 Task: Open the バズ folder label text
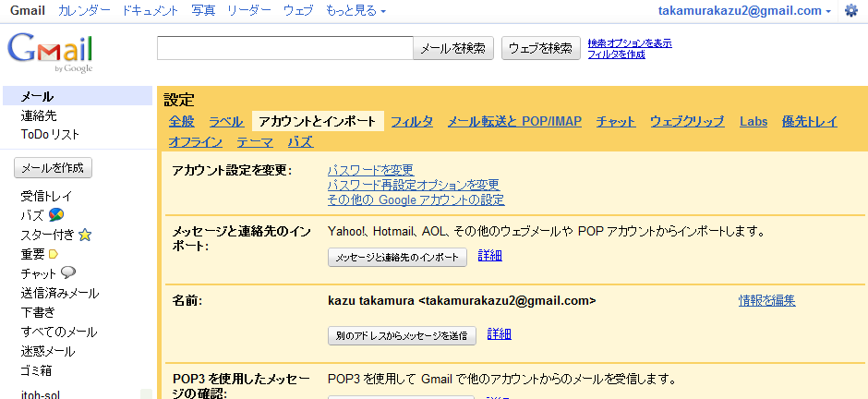[x=32, y=216]
